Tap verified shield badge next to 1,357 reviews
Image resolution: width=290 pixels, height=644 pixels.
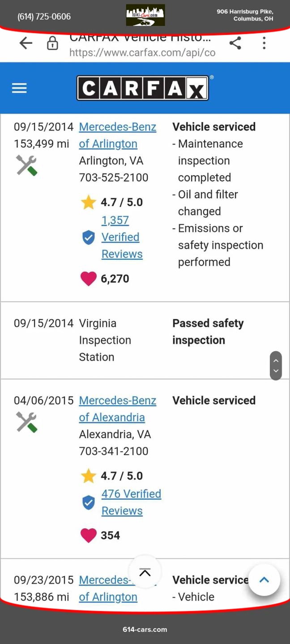tap(89, 237)
